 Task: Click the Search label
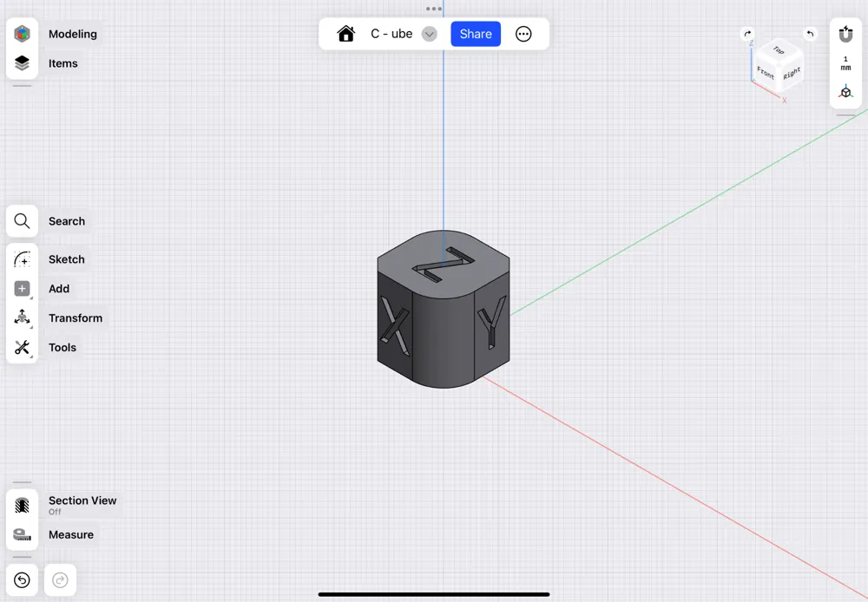[x=67, y=221]
